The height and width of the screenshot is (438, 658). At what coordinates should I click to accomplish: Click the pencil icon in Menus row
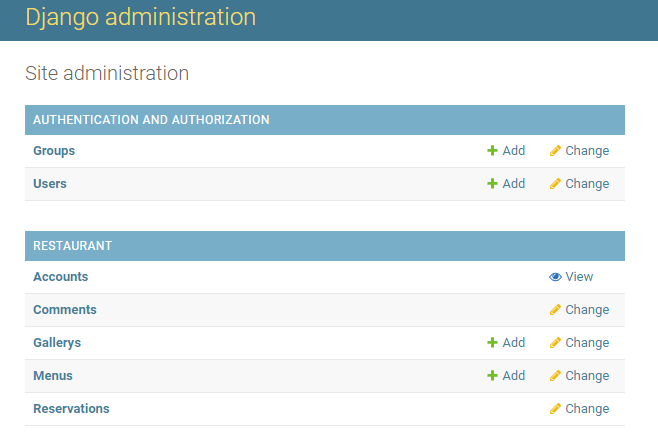[x=555, y=375]
